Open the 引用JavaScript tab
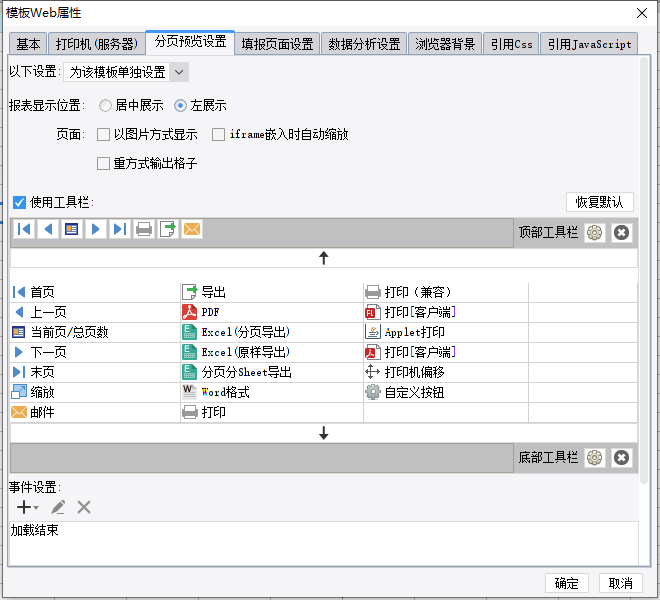 click(589, 44)
